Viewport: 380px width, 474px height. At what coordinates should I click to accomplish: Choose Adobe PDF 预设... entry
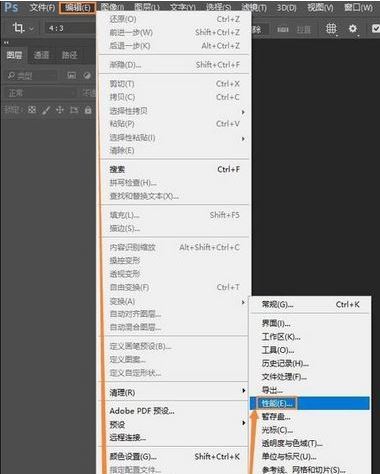pyautogui.click(x=174, y=411)
